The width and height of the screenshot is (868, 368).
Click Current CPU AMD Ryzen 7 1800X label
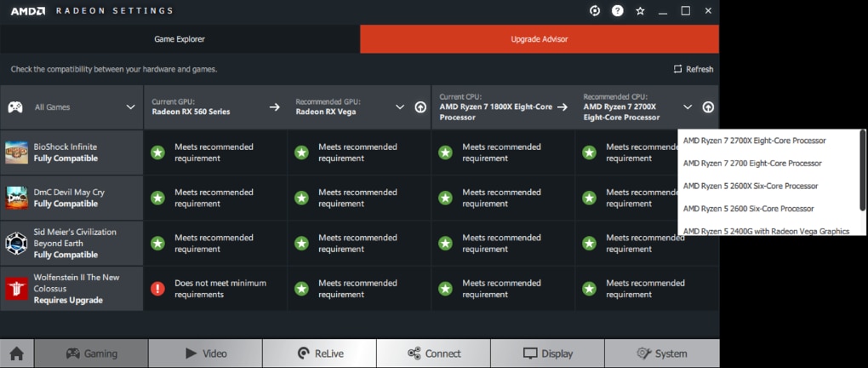click(x=496, y=107)
